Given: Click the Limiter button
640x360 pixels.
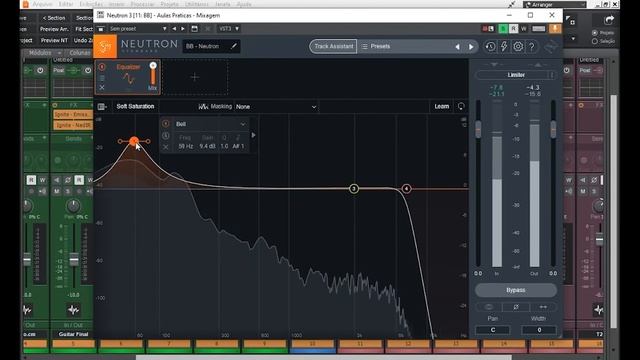Looking at the screenshot, I should (x=516, y=75).
